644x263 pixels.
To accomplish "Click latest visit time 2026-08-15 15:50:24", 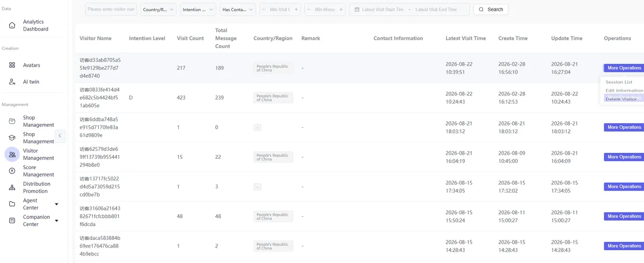I will (x=459, y=216).
